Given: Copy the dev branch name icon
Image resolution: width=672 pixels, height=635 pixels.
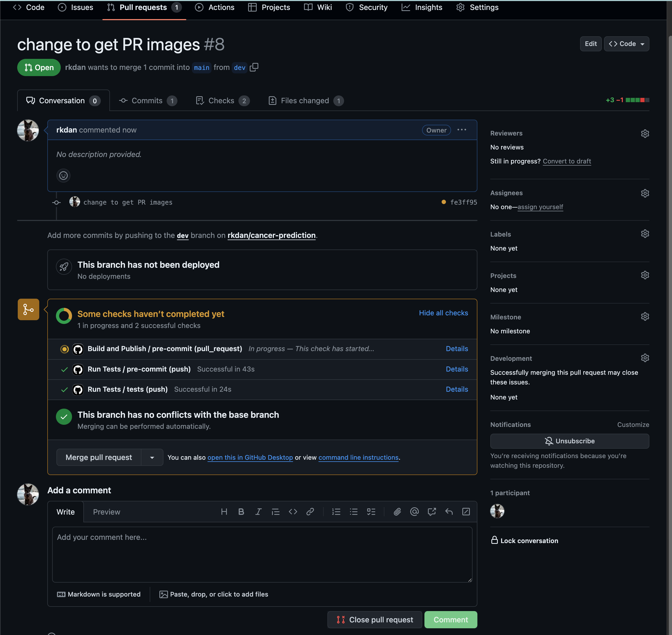Looking at the screenshot, I should [254, 67].
